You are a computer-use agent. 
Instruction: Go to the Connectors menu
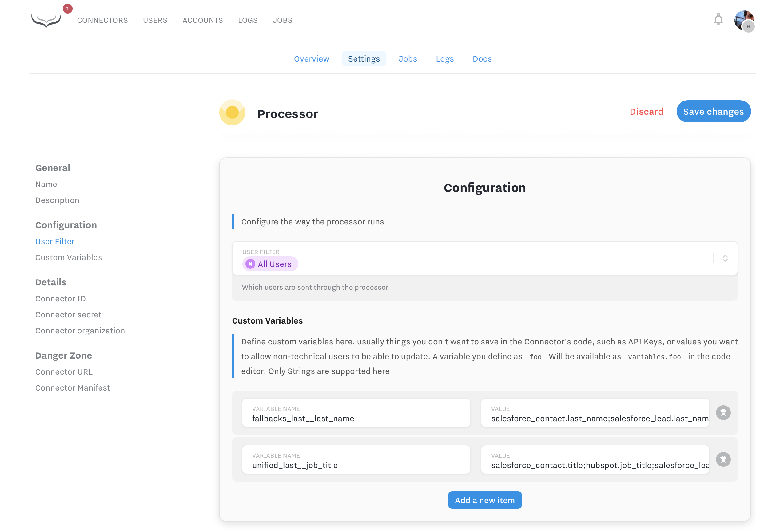tap(102, 20)
